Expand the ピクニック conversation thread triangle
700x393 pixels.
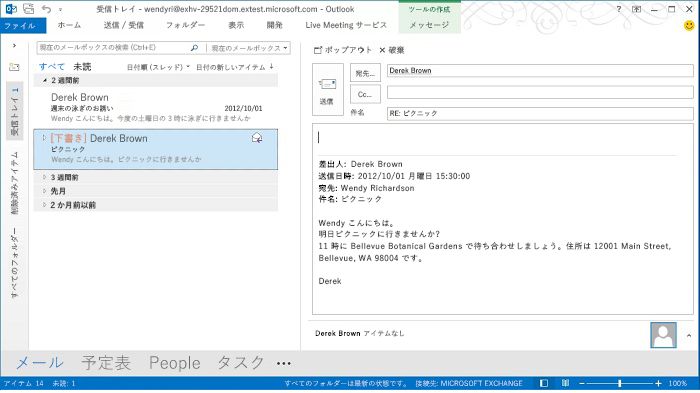(44, 138)
